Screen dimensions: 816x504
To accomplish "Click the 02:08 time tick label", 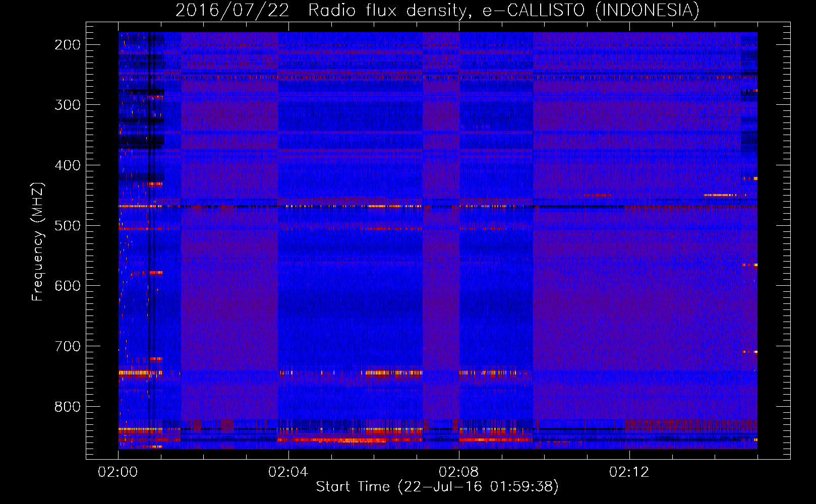I will [459, 472].
